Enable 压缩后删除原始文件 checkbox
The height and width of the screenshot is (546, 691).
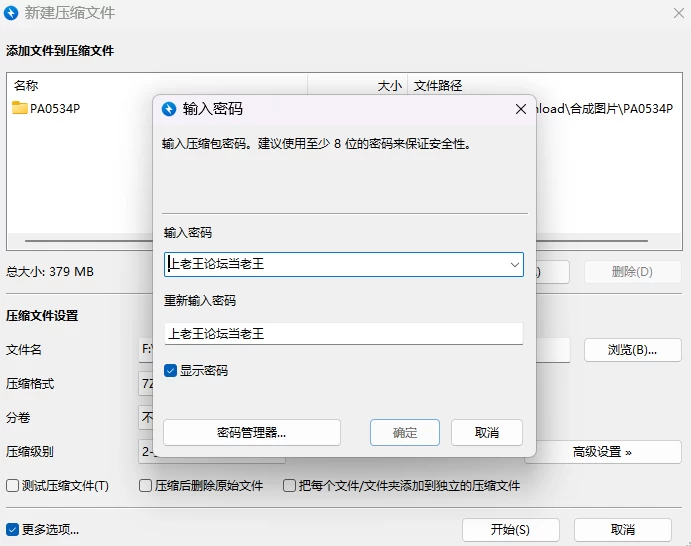[145, 486]
